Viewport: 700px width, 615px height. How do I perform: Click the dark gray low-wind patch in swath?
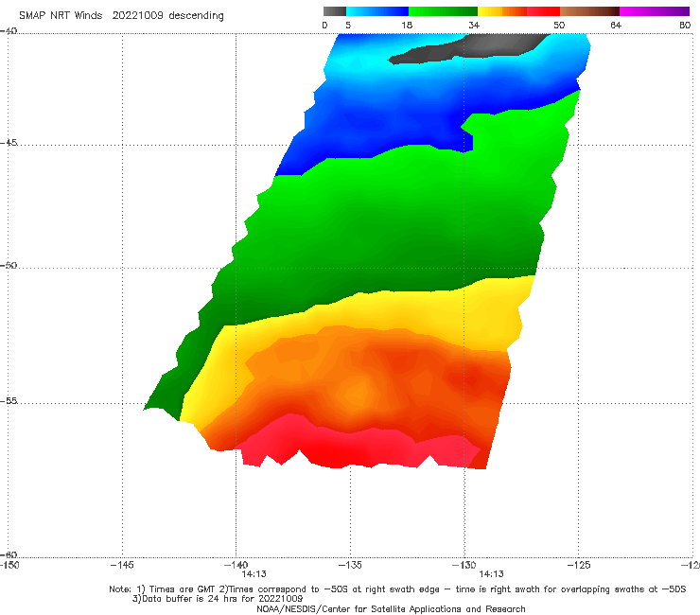pyautogui.click(x=469, y=48)
